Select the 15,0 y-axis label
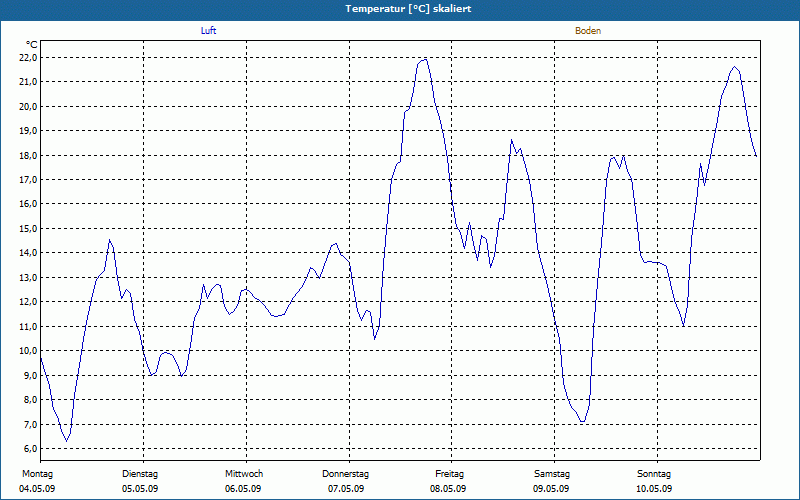This screenshot has height=500, width=800. 28,229
